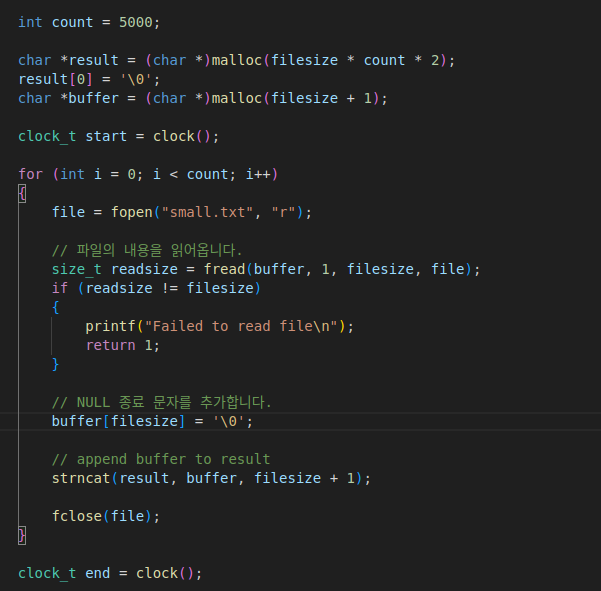Click the count value 5000
This screenshot has width=601, height=591.
tap(136, 22)
